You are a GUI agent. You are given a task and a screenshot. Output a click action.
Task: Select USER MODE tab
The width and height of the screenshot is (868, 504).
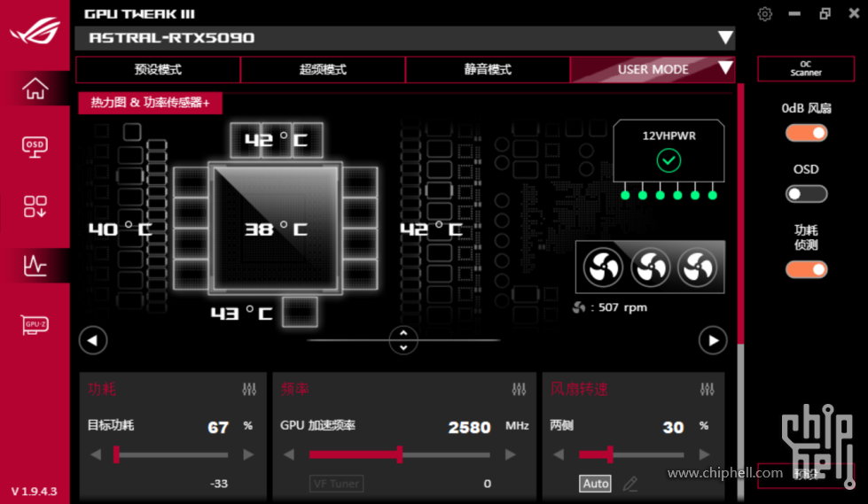point(653,69)
